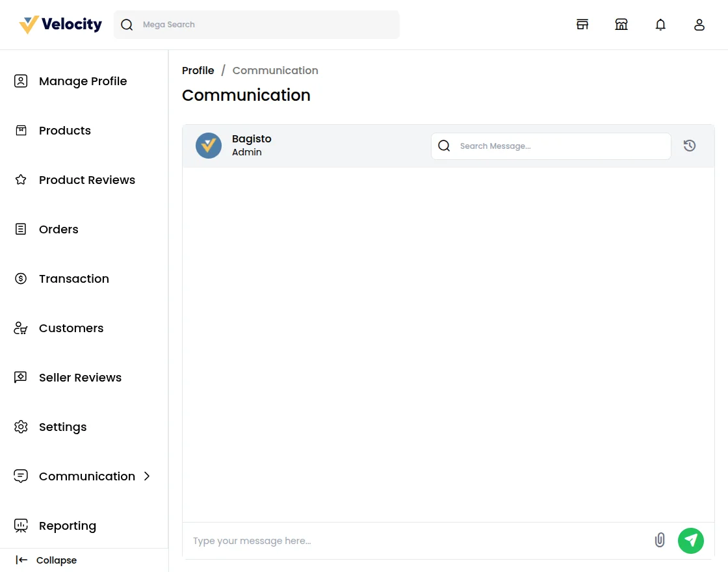Viewport: 728px width, 572px height.
Task: Go to Profile via the breadcrumb link
Action: pyautogui.click(x=198, y=70)
